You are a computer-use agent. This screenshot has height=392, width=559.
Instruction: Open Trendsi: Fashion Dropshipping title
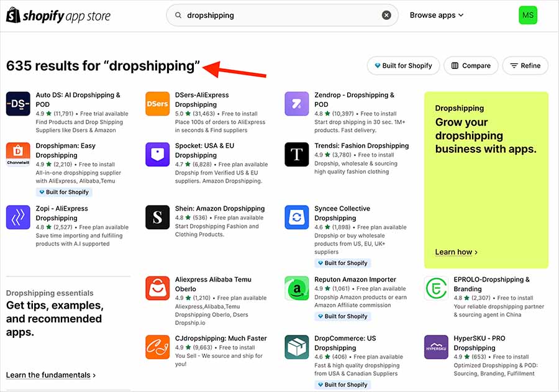coord(361,145)
